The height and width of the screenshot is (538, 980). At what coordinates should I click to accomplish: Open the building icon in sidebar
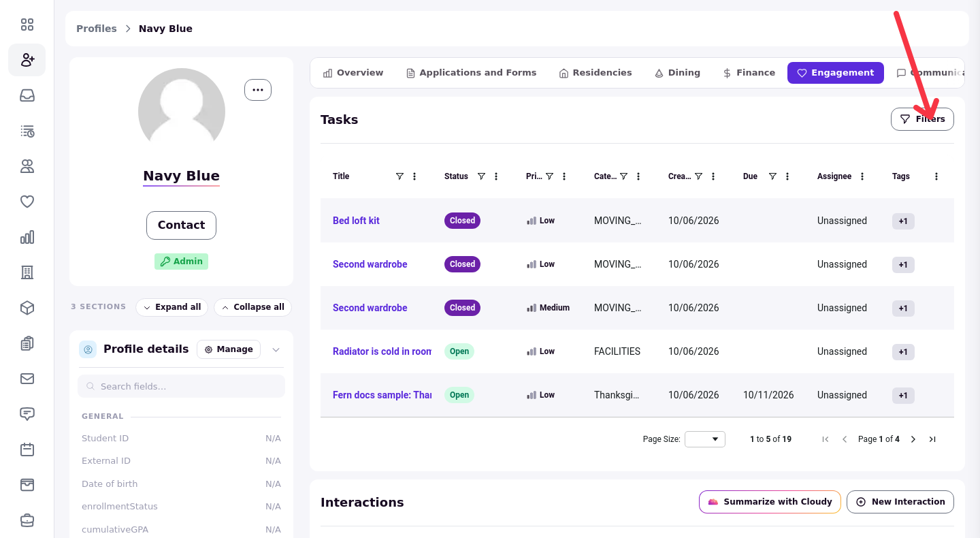[x=27, y=272]
